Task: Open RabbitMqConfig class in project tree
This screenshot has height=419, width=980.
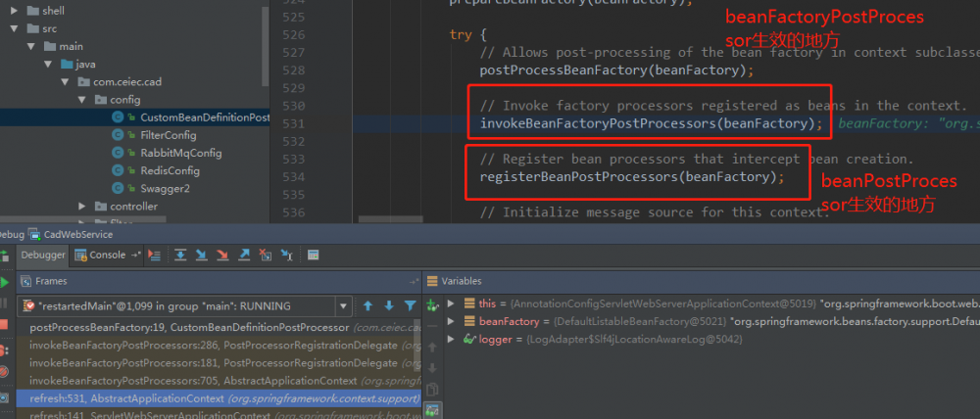Action: coord(180,153)
